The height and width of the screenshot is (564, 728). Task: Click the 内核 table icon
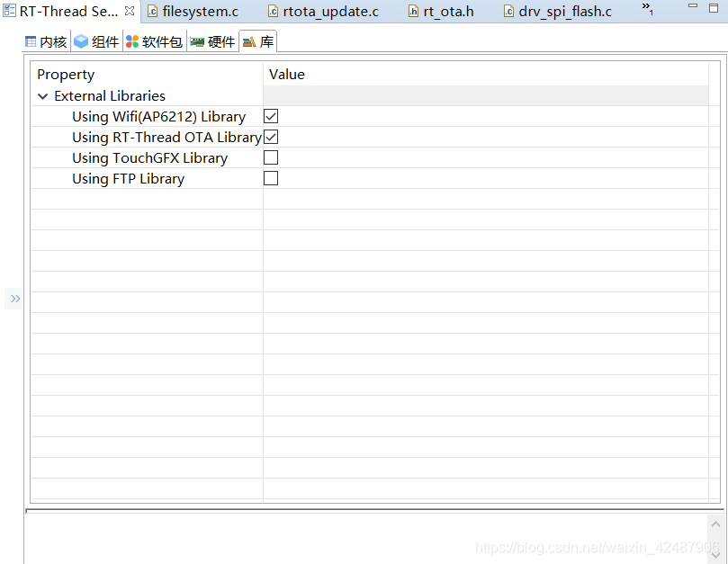point(31,41)
